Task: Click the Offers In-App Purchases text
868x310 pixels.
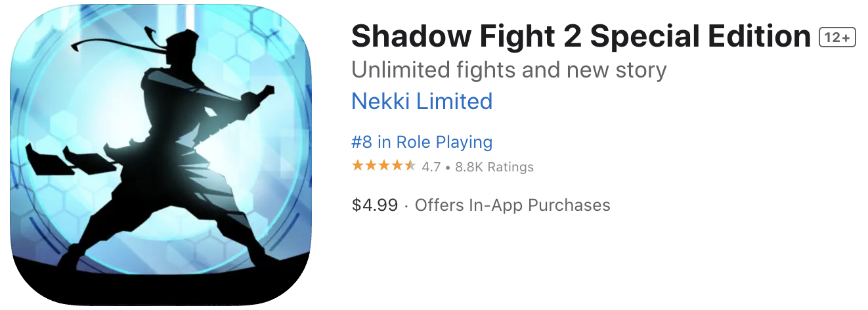Action: [512, 205]
